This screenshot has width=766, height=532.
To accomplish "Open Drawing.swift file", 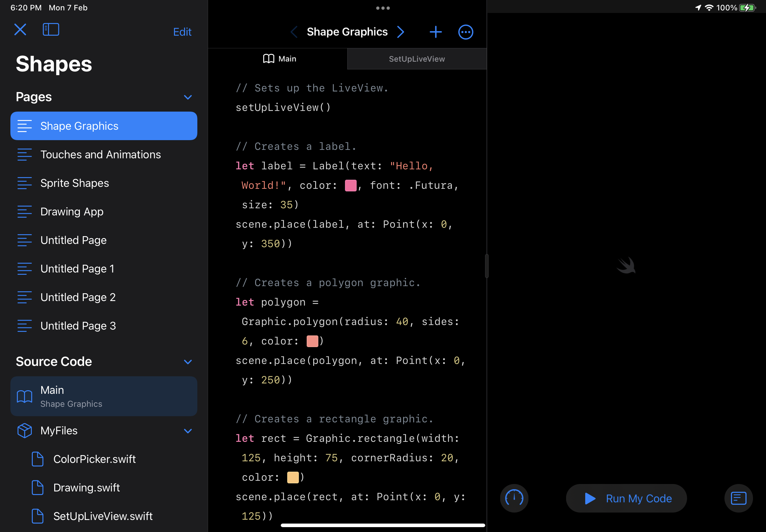I will [x=104, y=488].
